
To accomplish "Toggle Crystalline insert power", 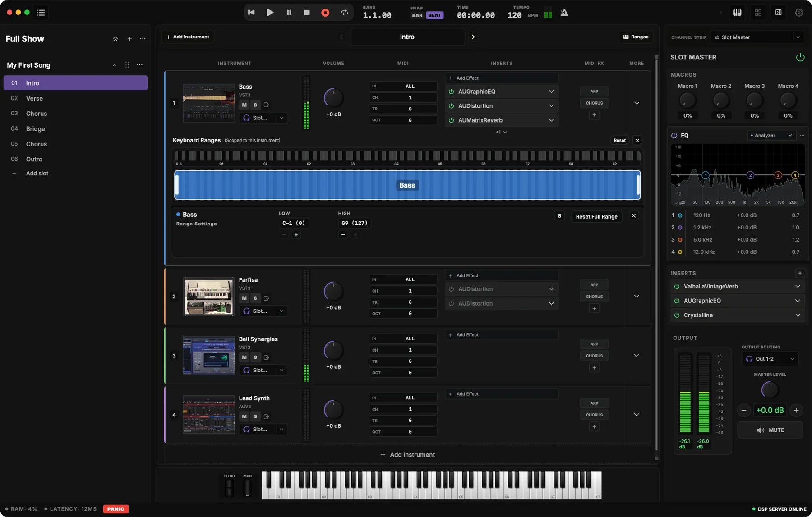I will [677, 316].
